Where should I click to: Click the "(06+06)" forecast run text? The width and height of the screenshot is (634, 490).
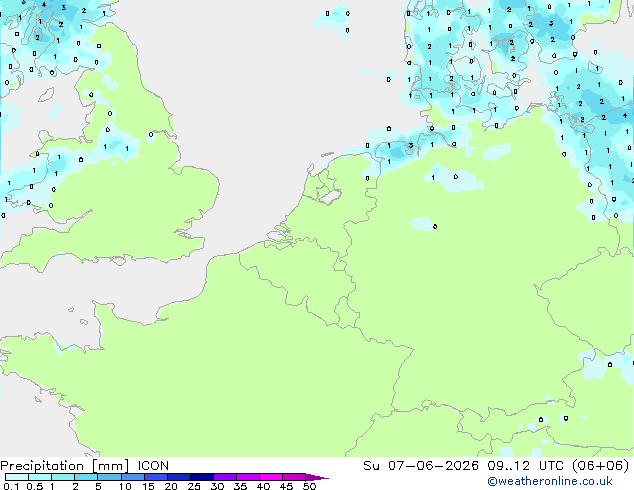click(601, 466)
